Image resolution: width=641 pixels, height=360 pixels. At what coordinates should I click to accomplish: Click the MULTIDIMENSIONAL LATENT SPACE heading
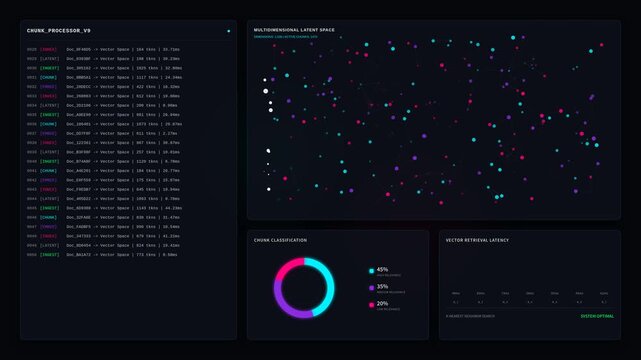[294, 30]
